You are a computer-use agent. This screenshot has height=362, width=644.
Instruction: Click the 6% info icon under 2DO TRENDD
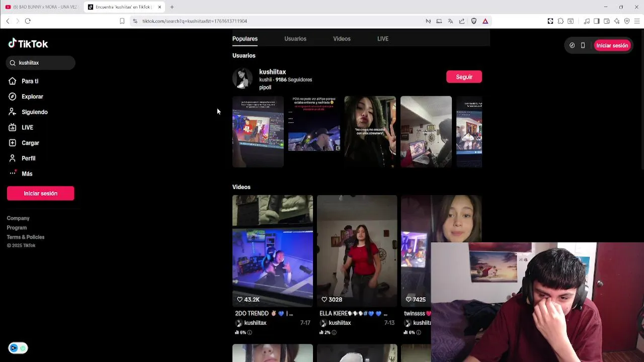249,333
